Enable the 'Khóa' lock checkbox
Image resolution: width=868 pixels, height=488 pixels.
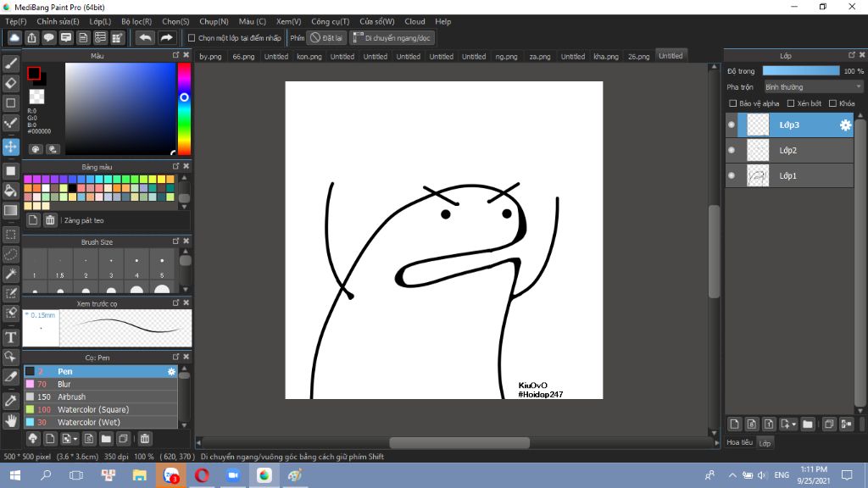[832, 103]
